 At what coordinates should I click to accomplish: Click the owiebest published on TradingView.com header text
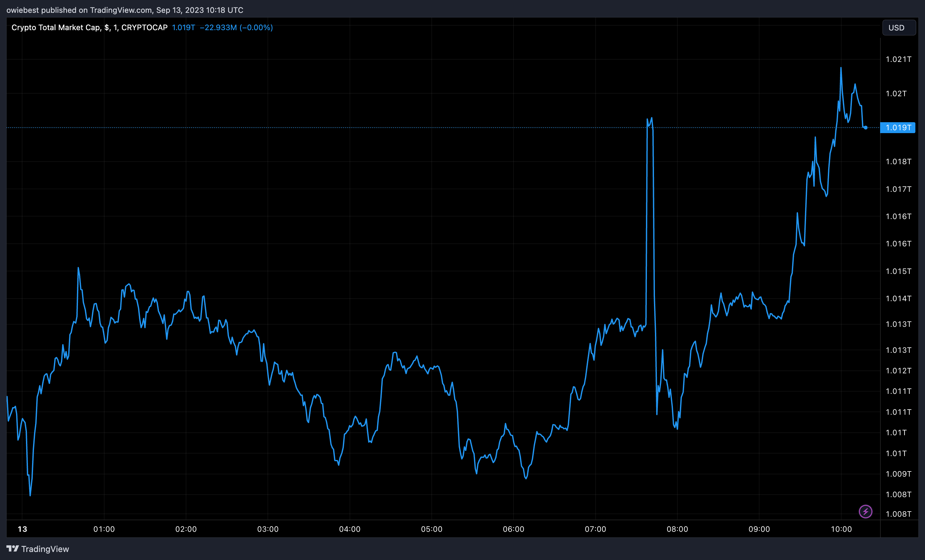pos(125,10)
